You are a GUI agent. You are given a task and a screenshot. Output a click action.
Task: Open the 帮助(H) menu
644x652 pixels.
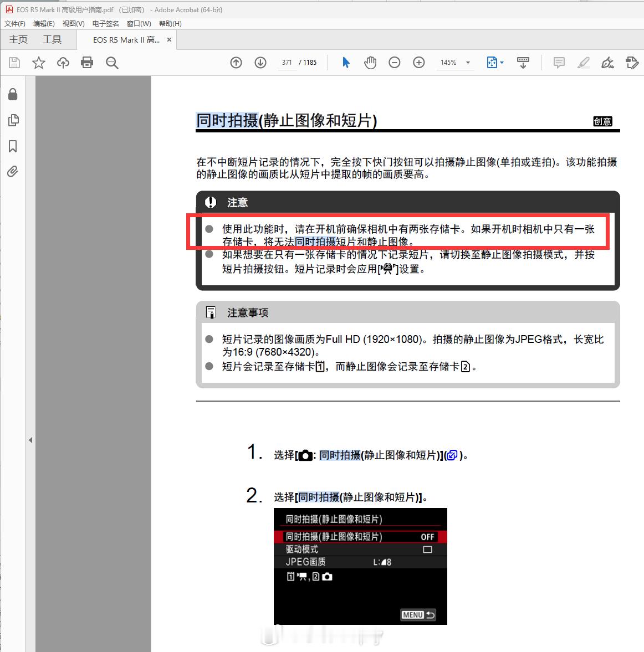tap(170, 24)
